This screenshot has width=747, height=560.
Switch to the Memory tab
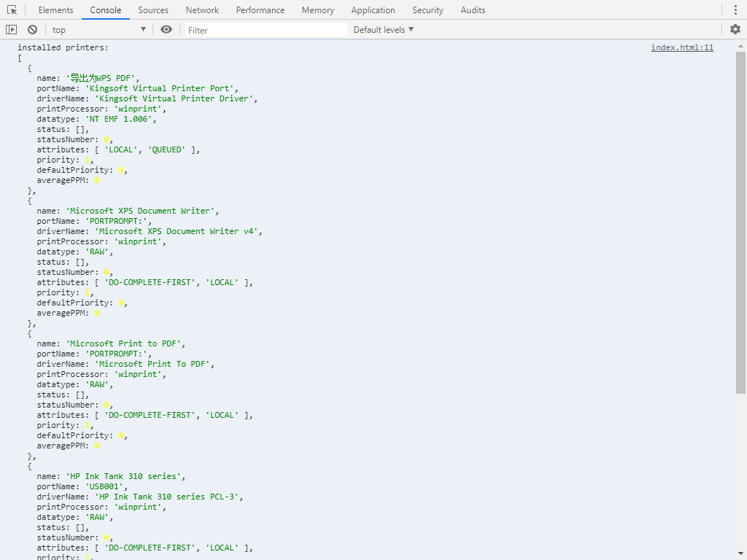(318, 10)
